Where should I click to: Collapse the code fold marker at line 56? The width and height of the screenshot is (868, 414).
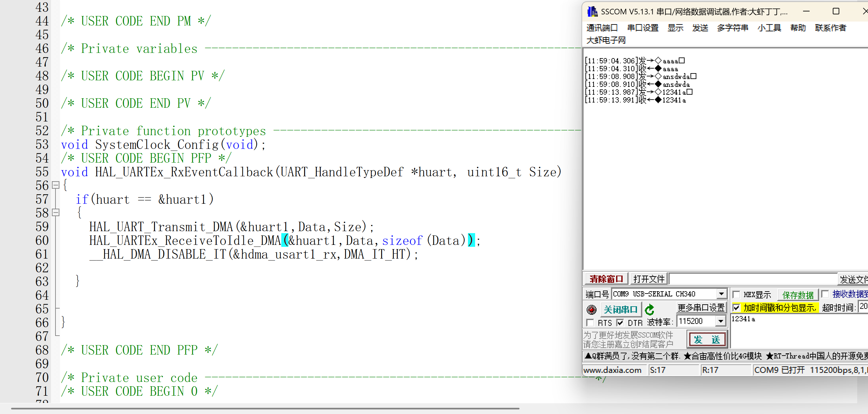click(x=56, y=185)
